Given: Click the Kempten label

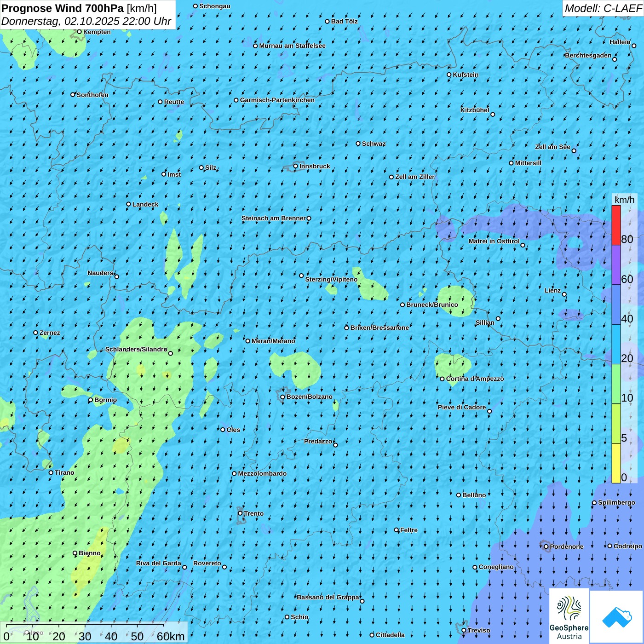Looking at the screenshot, I should point(97,32).
